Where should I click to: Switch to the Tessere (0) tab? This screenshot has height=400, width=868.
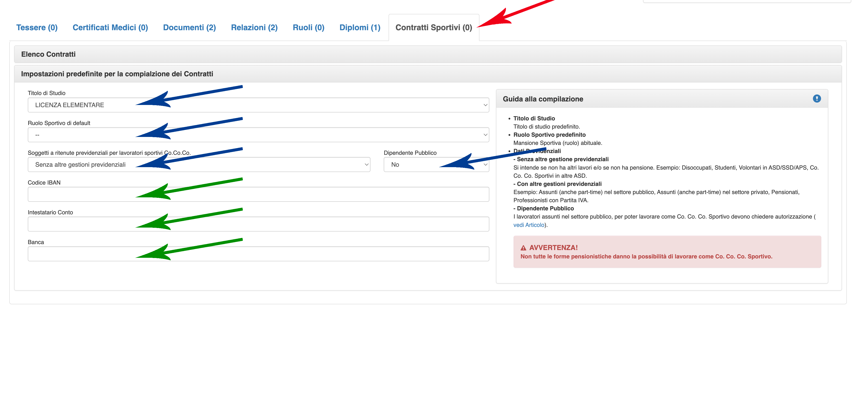[x=37, y=27]
